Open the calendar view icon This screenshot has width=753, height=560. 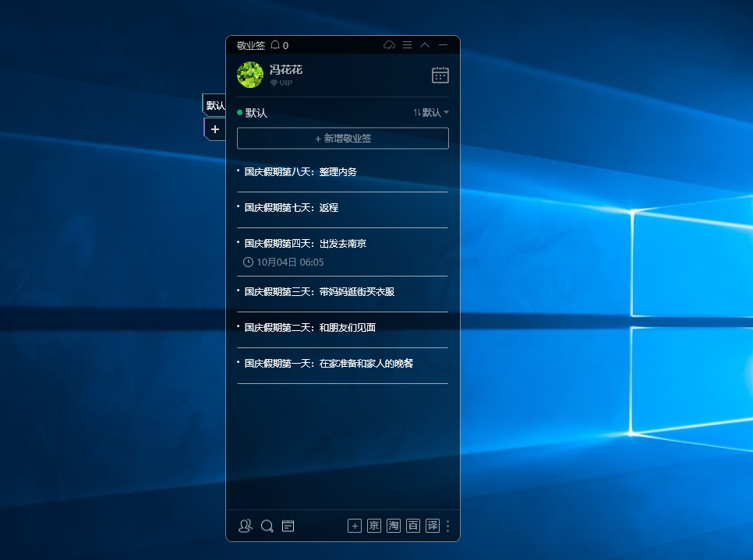click(x=440, y=76)
